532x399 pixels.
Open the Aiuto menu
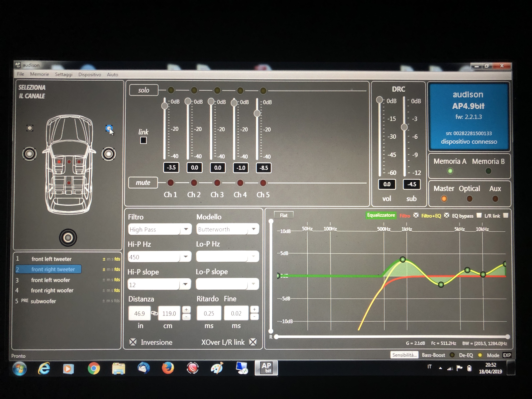point(113,75)
